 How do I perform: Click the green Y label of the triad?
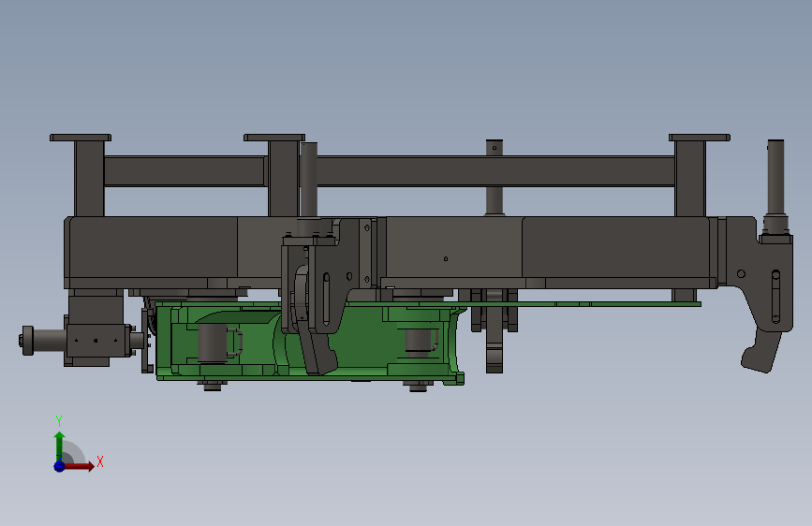59,421
